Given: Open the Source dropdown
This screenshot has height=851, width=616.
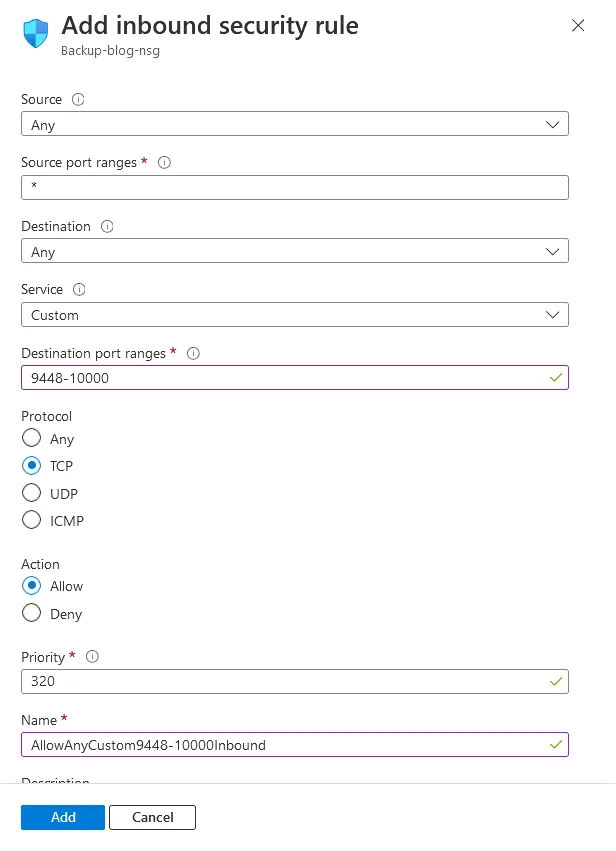Looking at the screenshot, I should click(x=294, y=124).
